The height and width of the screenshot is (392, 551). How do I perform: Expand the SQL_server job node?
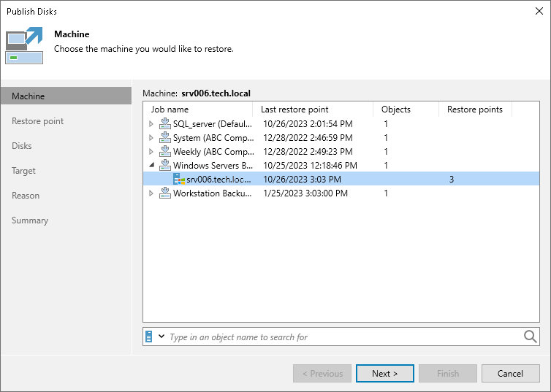(151, 124)
